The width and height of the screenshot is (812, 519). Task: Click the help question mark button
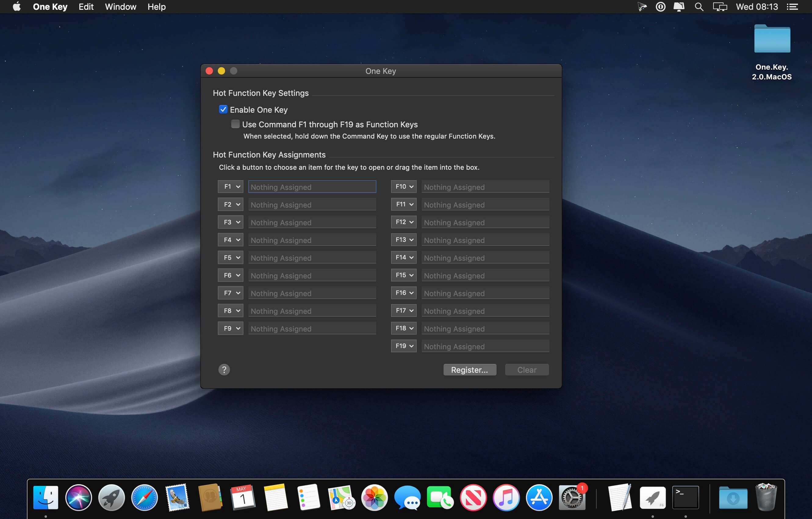pyautogui.click(x=224, y=369)
